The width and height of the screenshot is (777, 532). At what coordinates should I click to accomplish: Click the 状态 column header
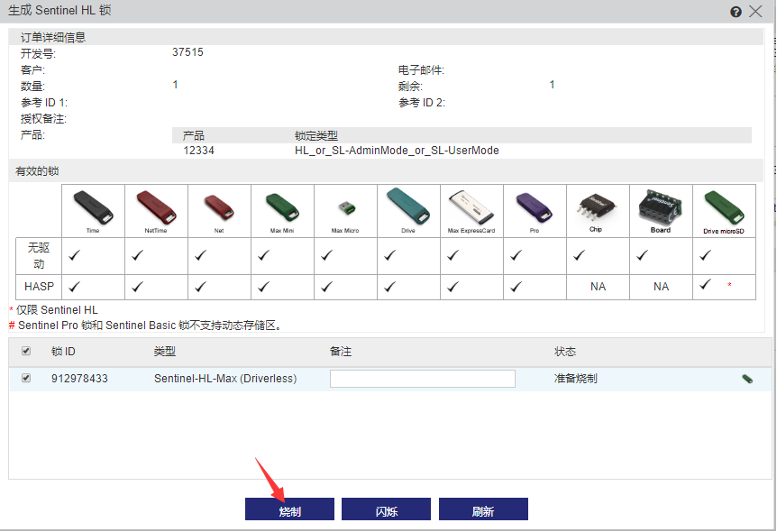(565, 352)
